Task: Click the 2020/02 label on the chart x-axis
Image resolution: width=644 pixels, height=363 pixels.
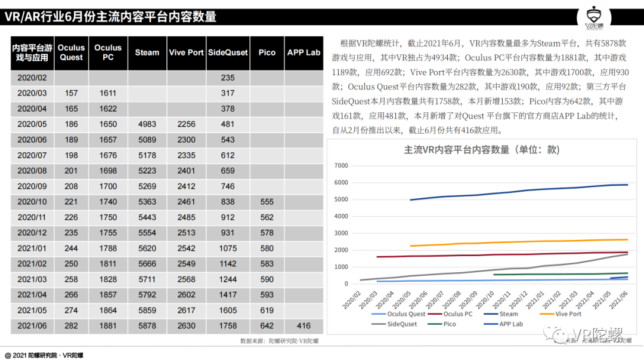Action: (x=352, y=300)
